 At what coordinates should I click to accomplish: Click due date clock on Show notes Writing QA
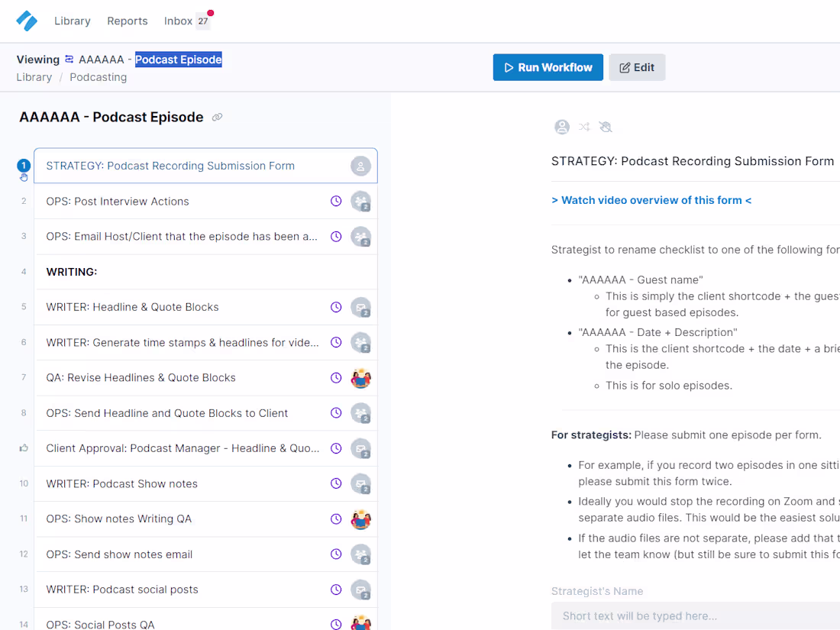[336, 519]
